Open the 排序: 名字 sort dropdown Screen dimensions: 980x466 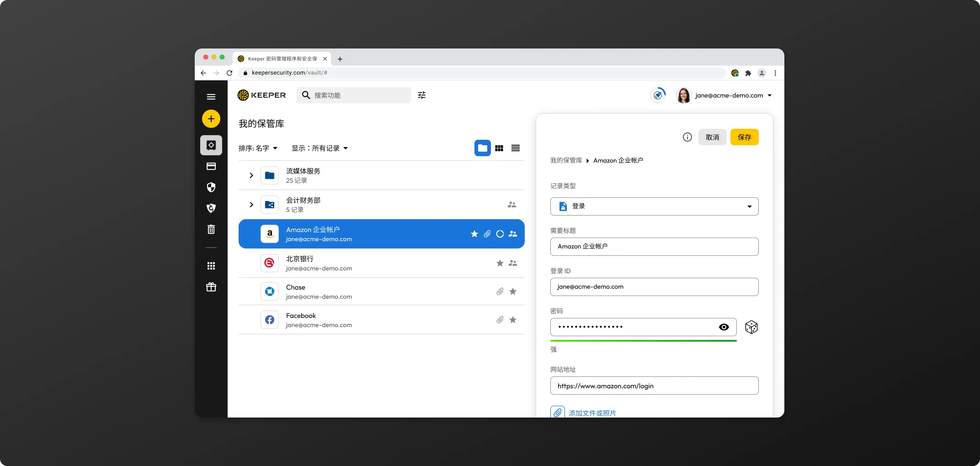click(x=258, y=148)
